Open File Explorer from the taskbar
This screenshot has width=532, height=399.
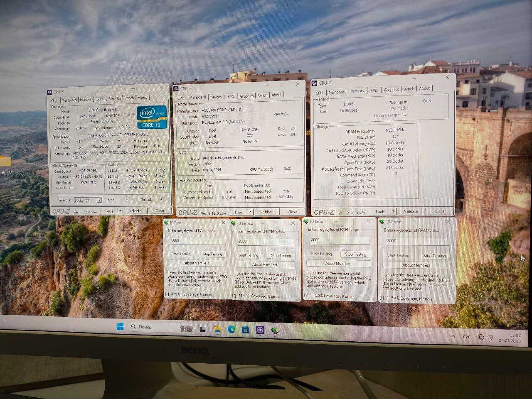click(217, 329)
